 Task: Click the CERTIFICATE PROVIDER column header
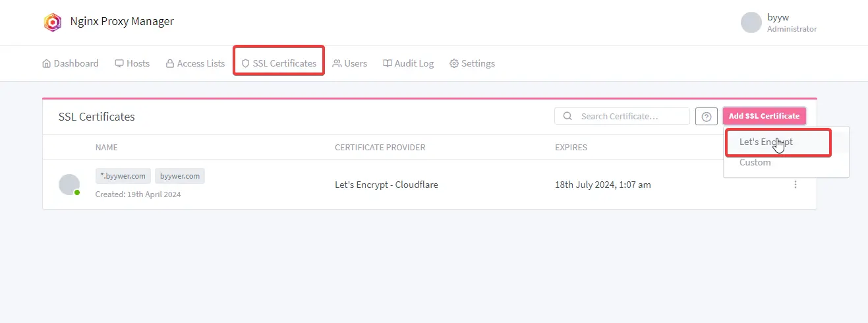(380, 148)
